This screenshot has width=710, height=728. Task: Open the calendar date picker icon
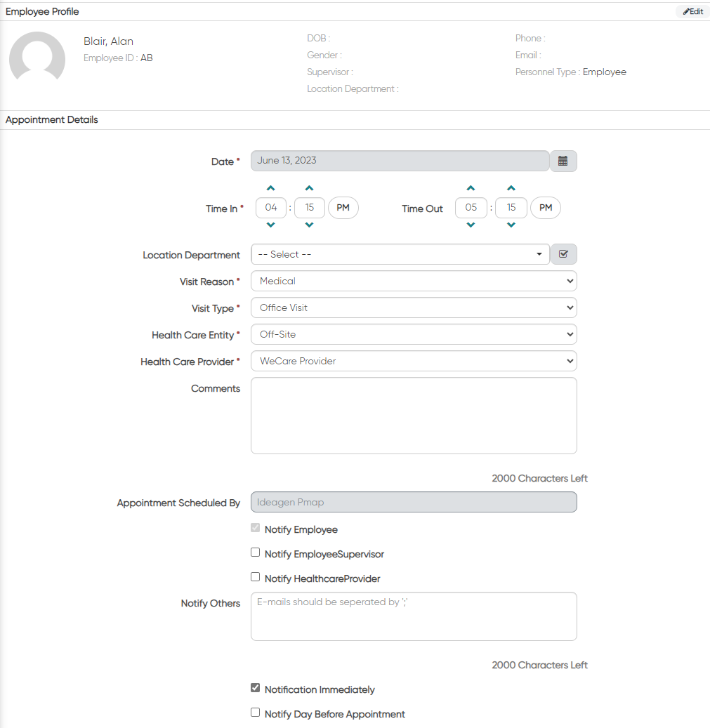(x=563, y=161)
